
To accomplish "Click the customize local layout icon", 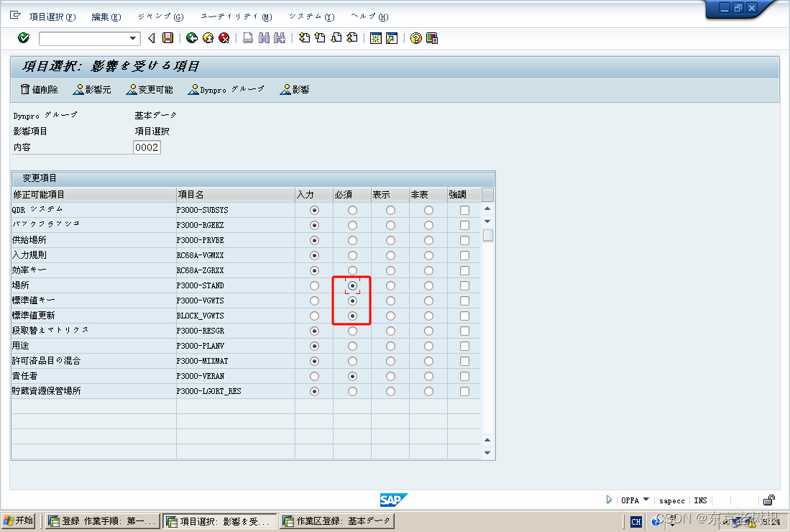I will 431,38.
